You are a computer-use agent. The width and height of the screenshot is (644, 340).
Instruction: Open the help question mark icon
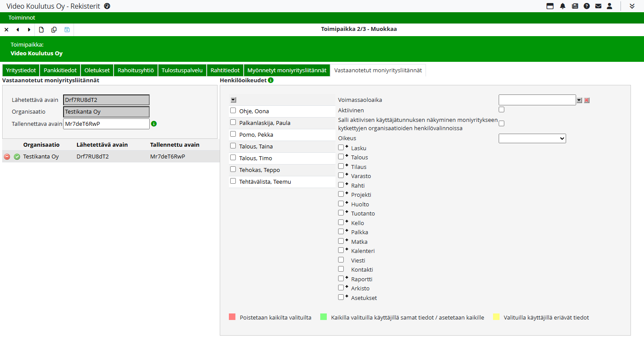click(587, 6)
